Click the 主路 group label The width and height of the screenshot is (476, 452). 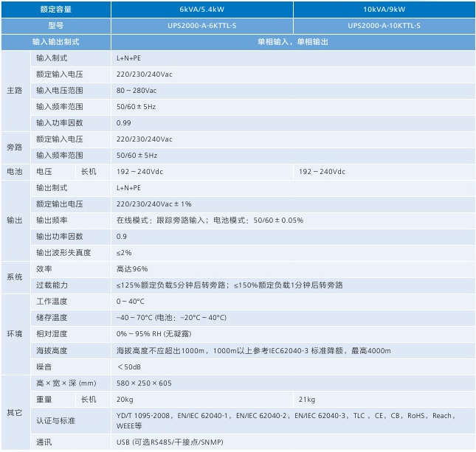(15, 91)
